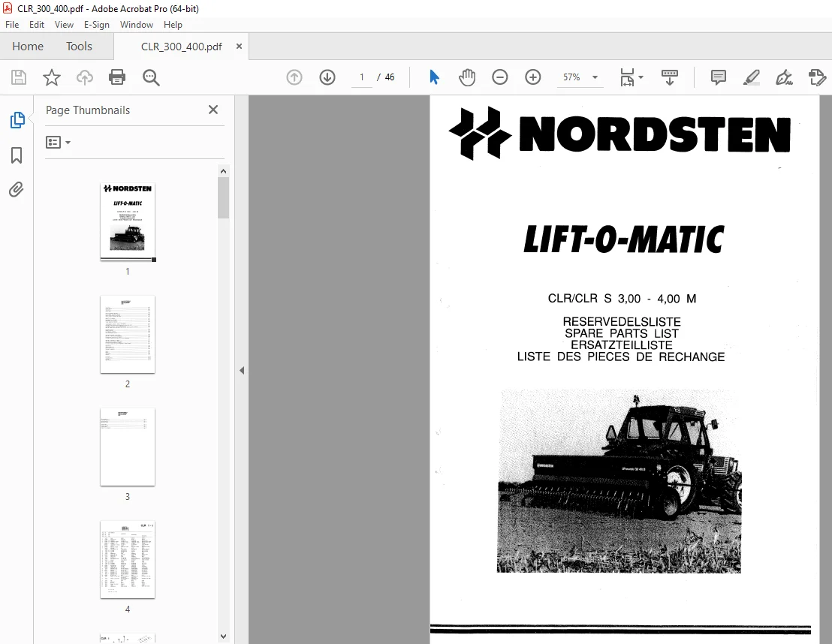Click the share file icon
The height and width of the screenshot is (644, 832).
(817, 77)
